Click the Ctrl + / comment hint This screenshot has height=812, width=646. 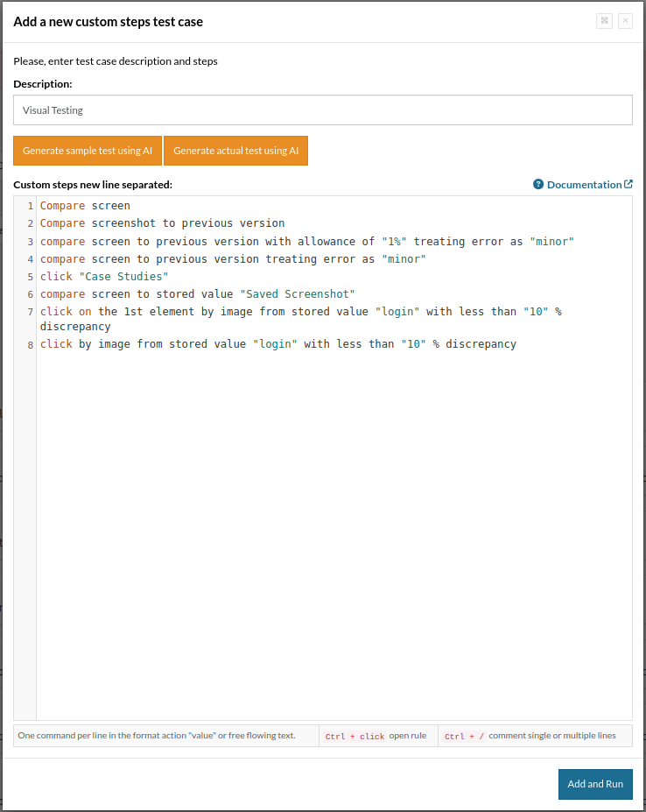[x=530, y=736]
